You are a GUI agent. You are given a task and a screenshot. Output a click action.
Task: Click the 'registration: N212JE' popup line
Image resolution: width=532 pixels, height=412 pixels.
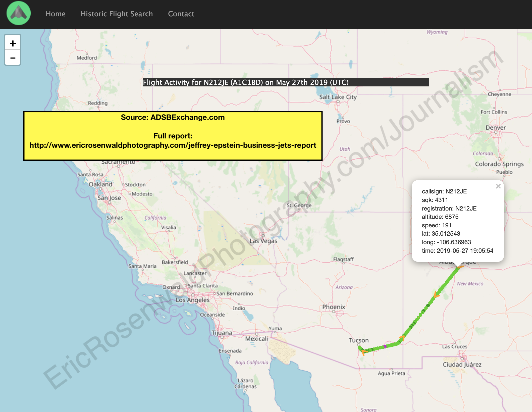[x=449, y=209]
